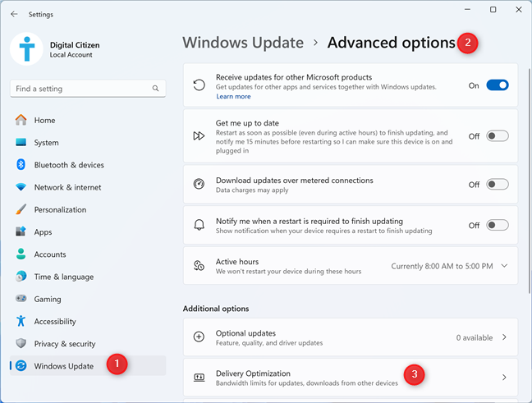Click the Personalization paintbrush icon
Viewport: 532px width, 403px height.
tap(21, 209)
